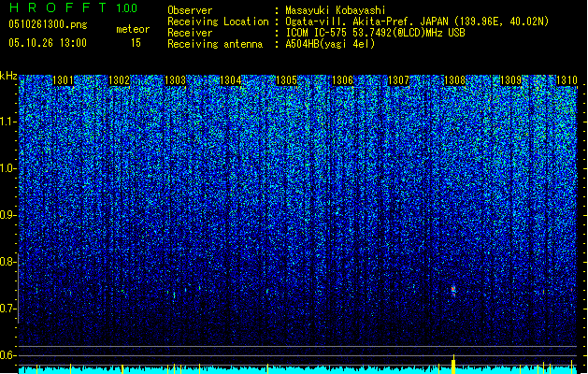Viewport: 588px width, 374px height.
Task: Click the 0.8 kHz axis label
Action: coord(7,262)
